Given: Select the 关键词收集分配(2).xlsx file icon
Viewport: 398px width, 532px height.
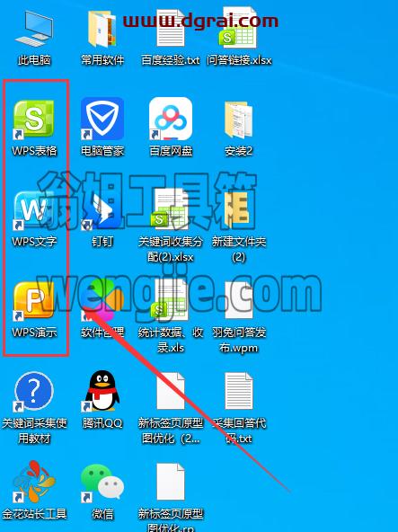Looking at the screenshot, I should tap(170, 208).
